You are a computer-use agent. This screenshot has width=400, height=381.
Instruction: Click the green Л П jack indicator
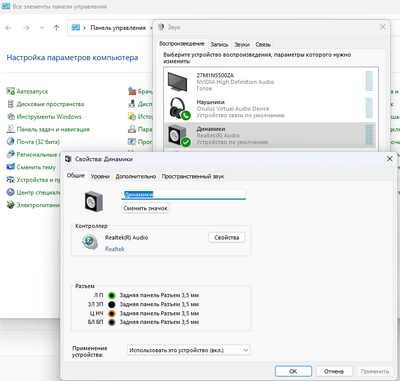112,295
